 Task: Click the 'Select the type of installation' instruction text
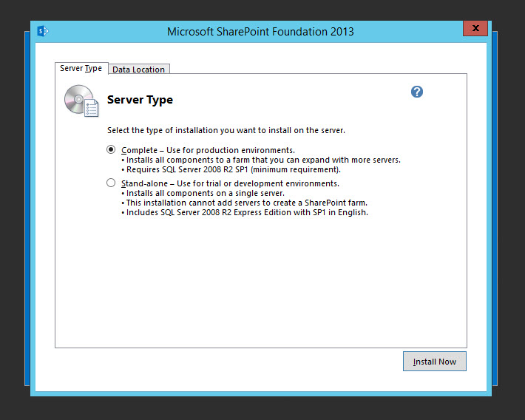click(226, 130)
